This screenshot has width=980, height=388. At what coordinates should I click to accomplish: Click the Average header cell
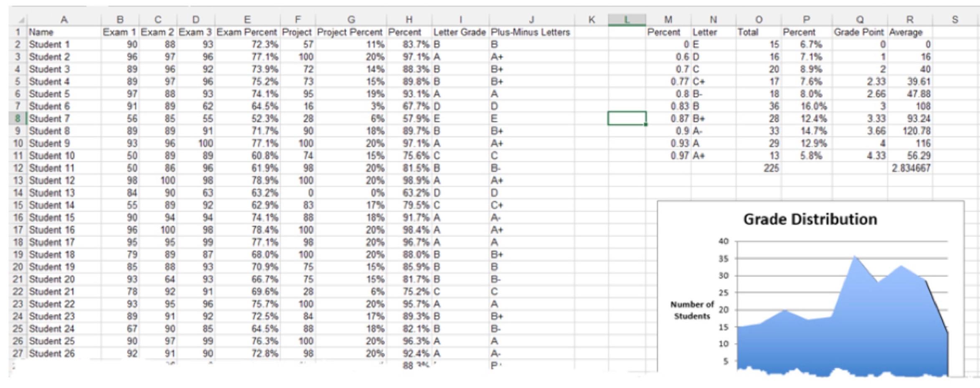910,32
